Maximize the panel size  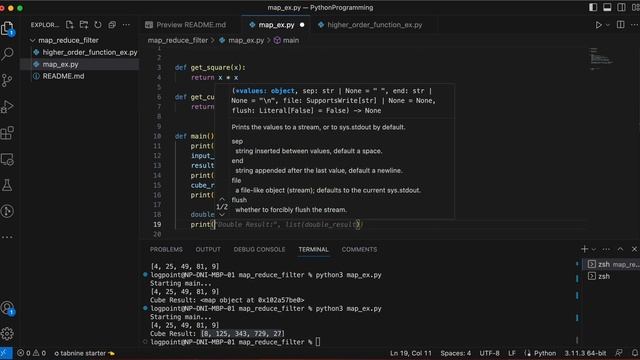pyautogui.click(x=620, y=249)
